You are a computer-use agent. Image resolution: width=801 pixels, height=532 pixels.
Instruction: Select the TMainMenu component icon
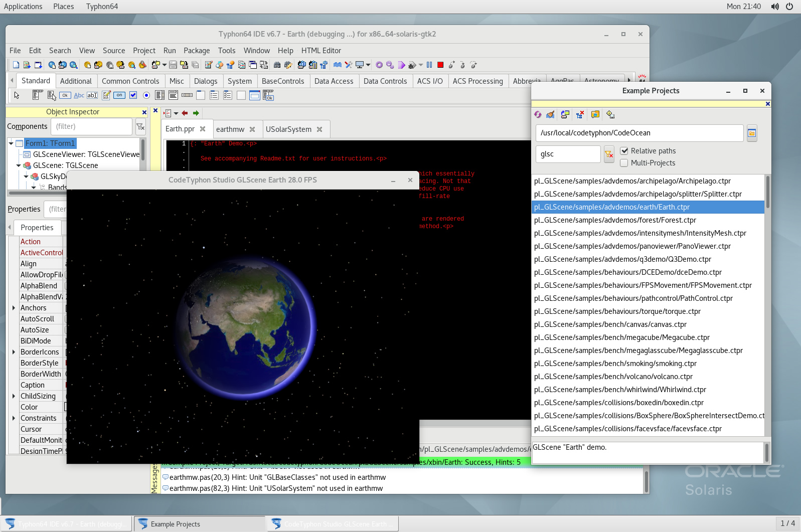pos(37,95)
